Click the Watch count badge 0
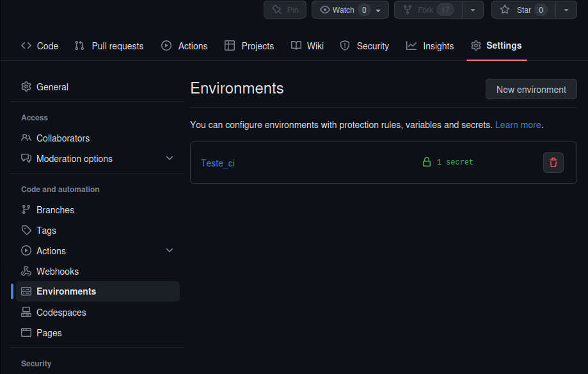The height and width of the screenshot is (374, 588). 364,10
